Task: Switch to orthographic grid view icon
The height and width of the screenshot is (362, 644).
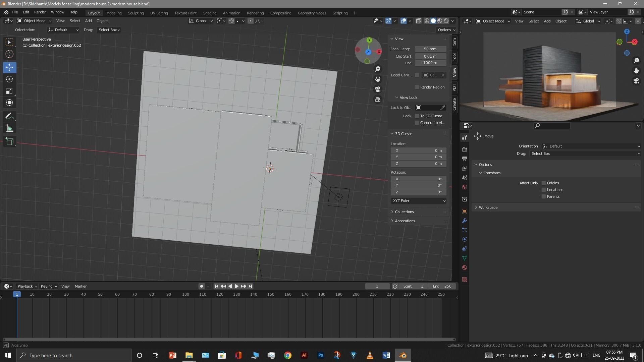Action: [x=378, y=100]
